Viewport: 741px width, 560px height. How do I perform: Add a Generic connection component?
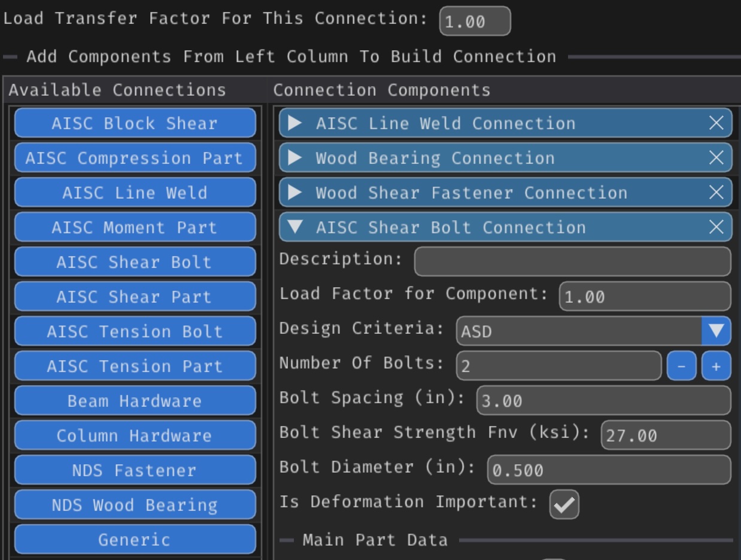tap(135, 540)
